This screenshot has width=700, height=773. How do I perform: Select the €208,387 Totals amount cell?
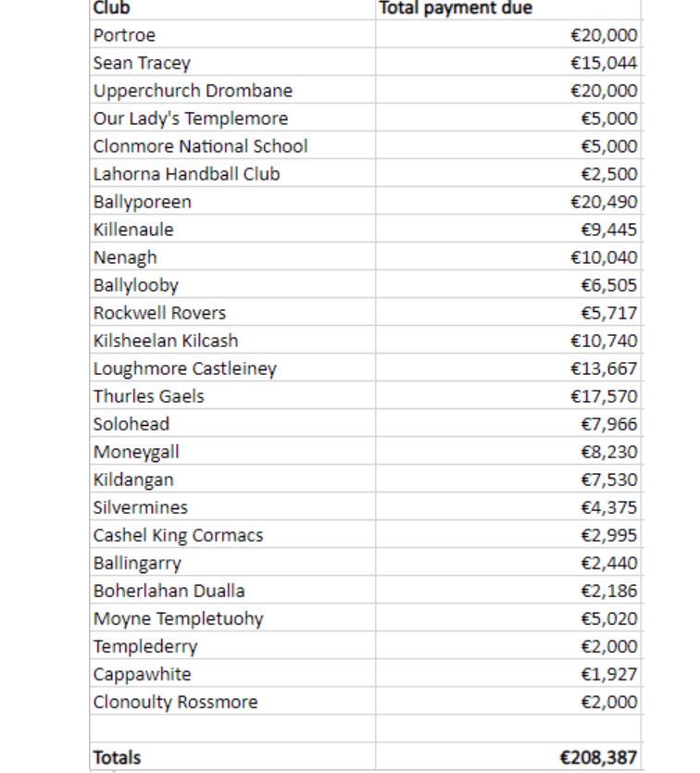(x=507, y=756)
